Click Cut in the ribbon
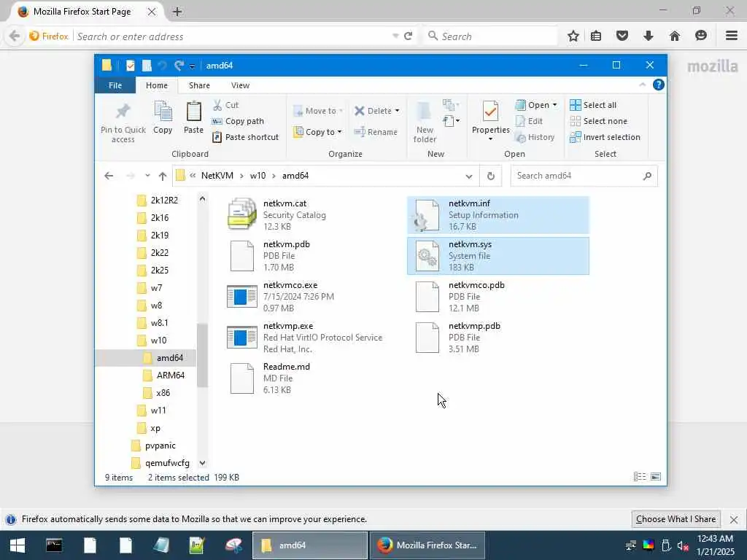 point(226,105)
